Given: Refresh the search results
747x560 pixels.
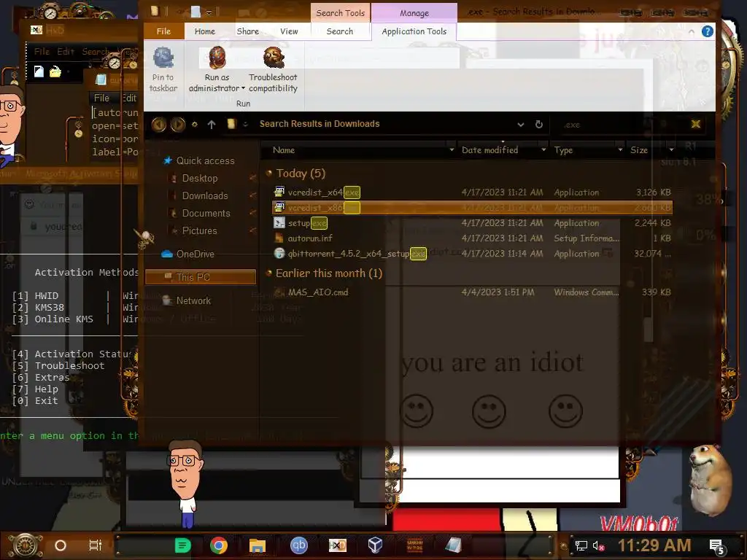Looking at the screenshot, I should click(539, 124).
